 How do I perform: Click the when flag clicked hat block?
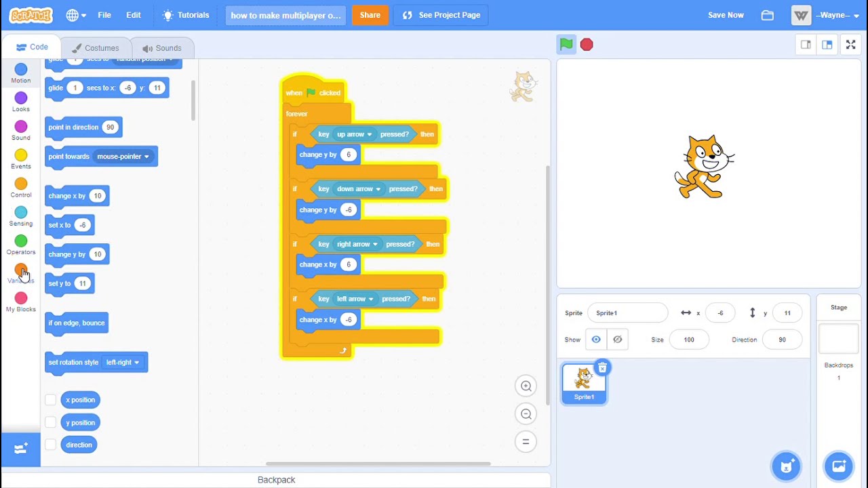pyautogui.click(x=313, y=91)
